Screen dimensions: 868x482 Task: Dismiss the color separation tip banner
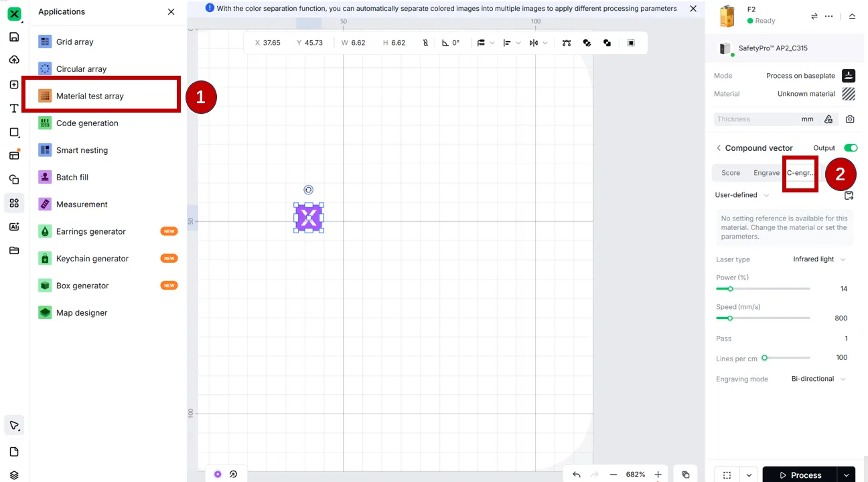pyautogui.click(x=693, y=9)
